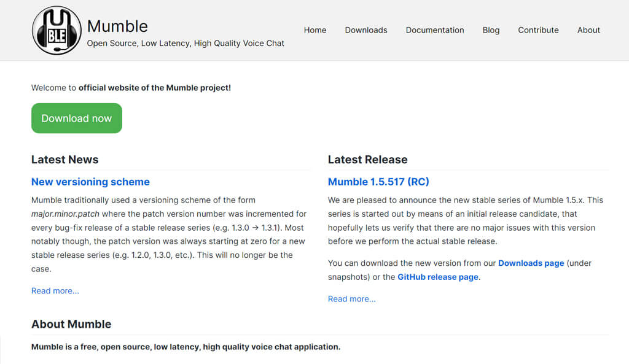Click the Latest Release section heading

coord(367,160)
